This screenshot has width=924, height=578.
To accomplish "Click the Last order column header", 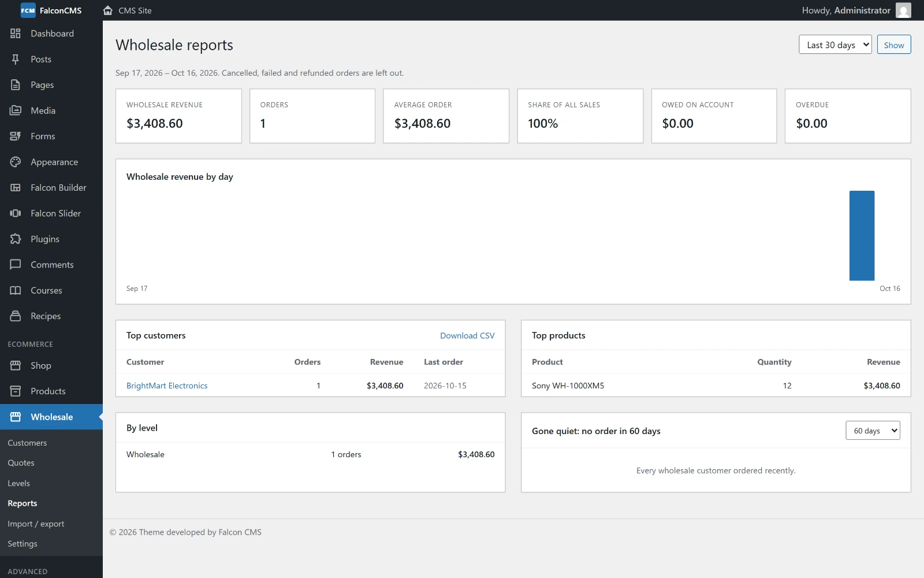I will [444, 362].
